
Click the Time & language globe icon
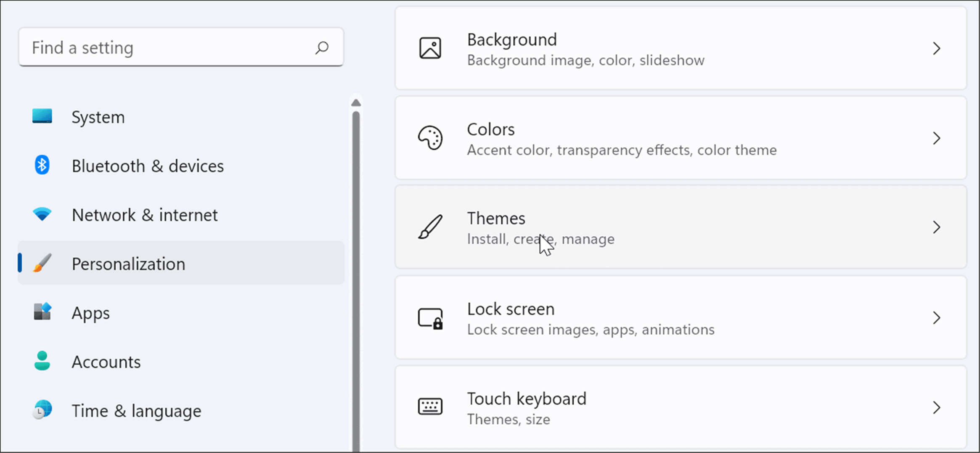(x=42, y=410)
